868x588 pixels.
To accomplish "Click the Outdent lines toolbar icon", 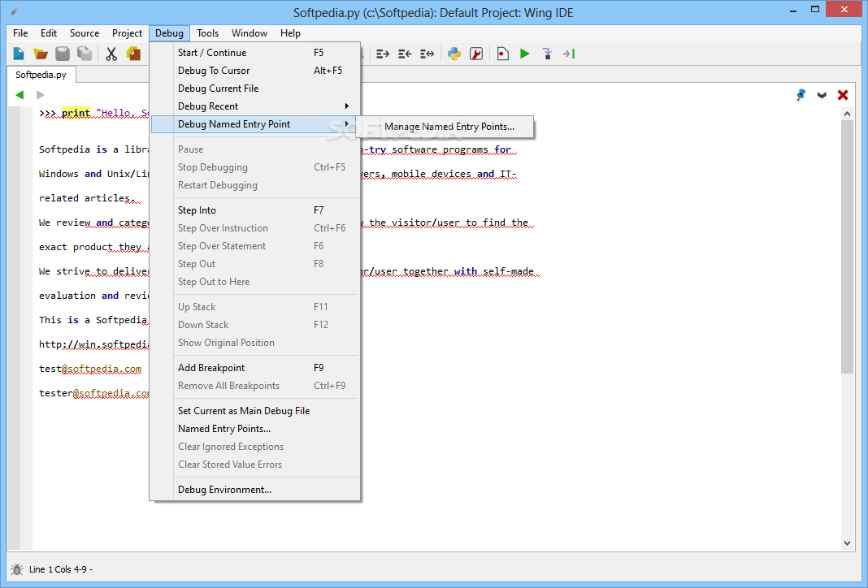I will click(x=405, y=54).
